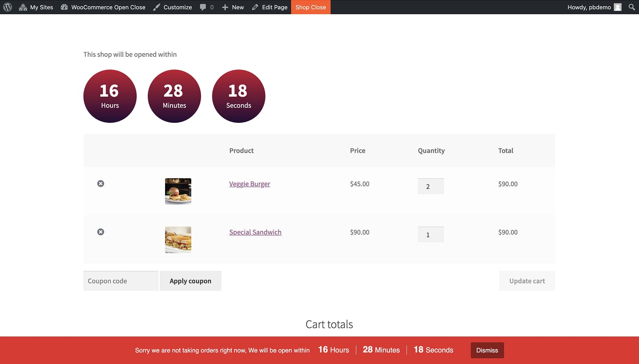
Task: Remove Special Sandwich from cart
Action: click(101, 232)
